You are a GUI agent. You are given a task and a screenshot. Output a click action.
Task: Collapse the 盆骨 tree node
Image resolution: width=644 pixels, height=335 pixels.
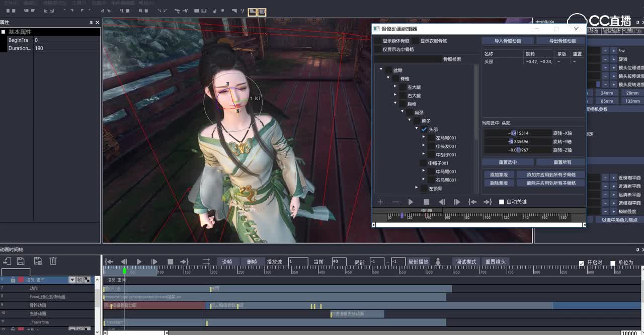381,70
